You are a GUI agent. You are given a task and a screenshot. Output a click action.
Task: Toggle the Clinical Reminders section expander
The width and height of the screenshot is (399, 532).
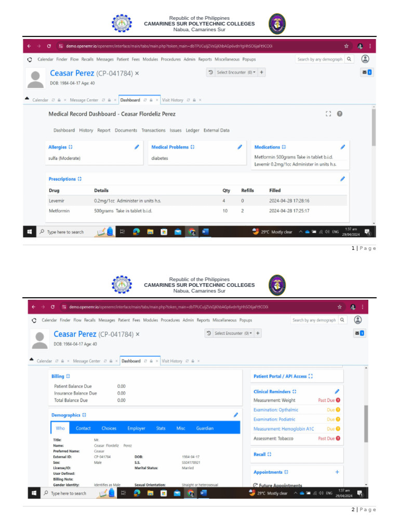294,391
